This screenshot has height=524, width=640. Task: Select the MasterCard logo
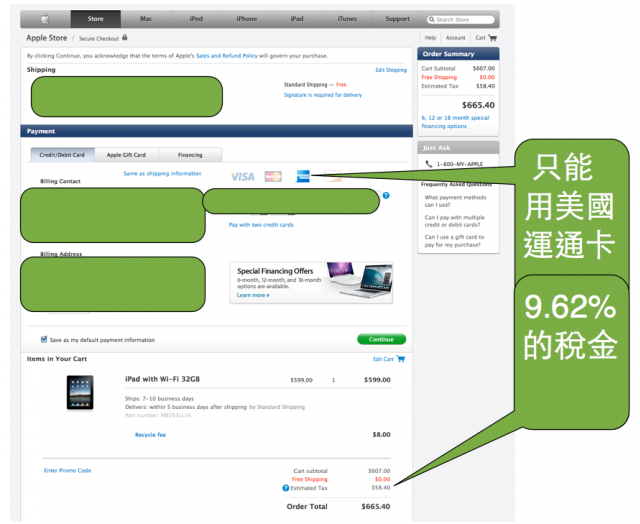tap(273, 176)
